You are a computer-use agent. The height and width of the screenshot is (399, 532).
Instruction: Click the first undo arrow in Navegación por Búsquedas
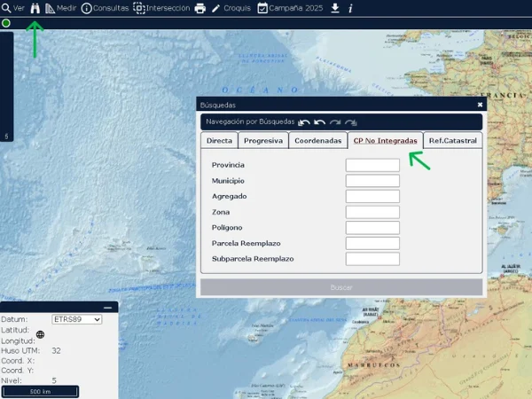[304, 122]
